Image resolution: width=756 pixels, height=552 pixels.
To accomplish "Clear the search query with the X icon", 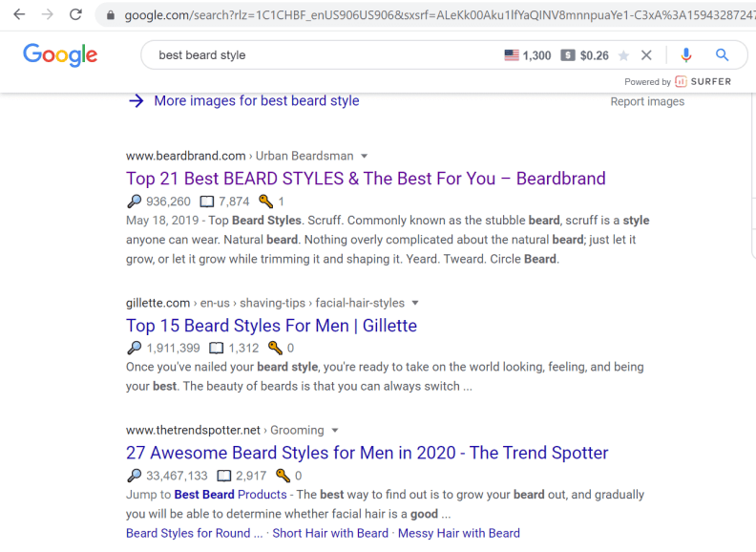I will (x=646, y=55).
